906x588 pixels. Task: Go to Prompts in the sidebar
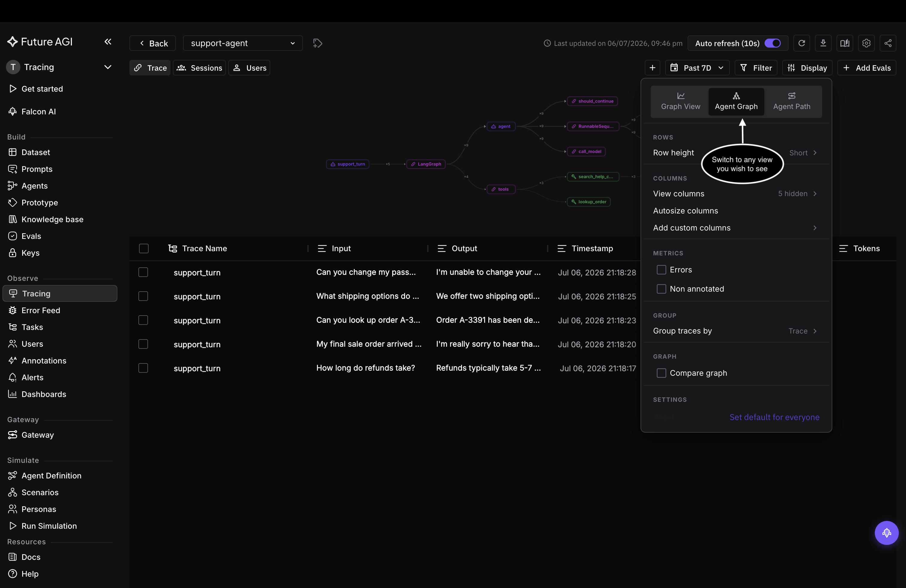click(x=37, y=169)
